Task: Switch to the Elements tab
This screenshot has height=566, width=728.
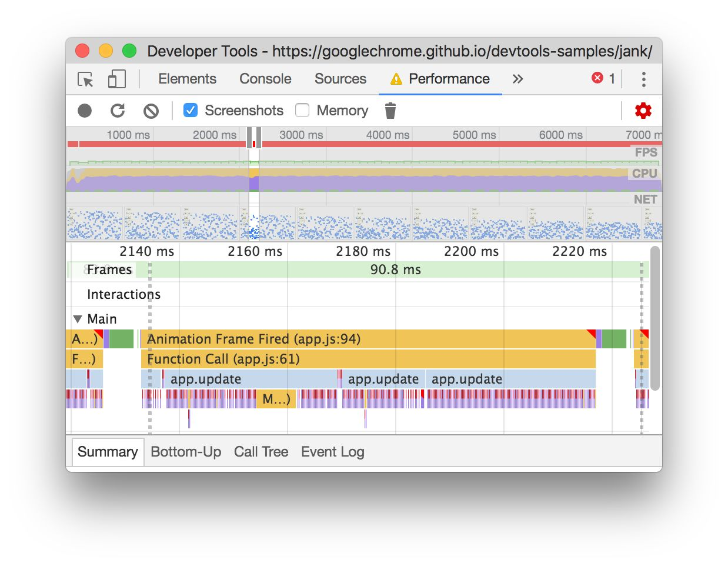Action: pos(187,79)
